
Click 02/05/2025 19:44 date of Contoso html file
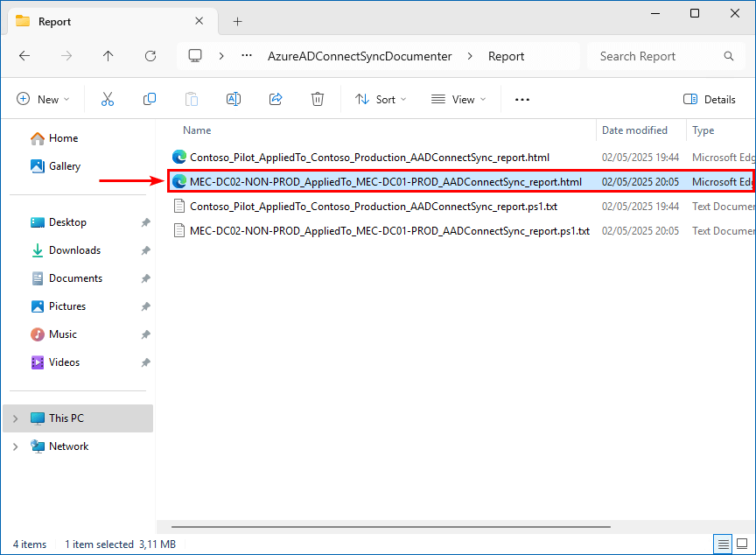pos(640,158)
